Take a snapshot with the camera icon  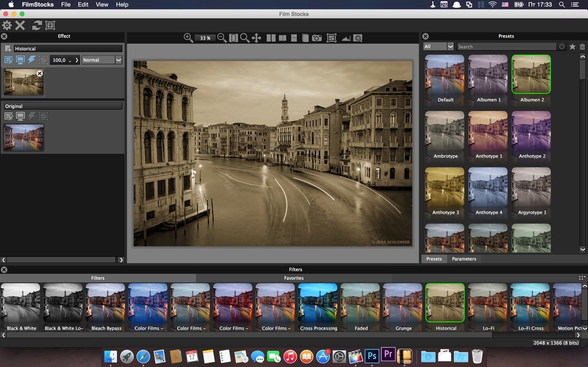tap(317, 38)
